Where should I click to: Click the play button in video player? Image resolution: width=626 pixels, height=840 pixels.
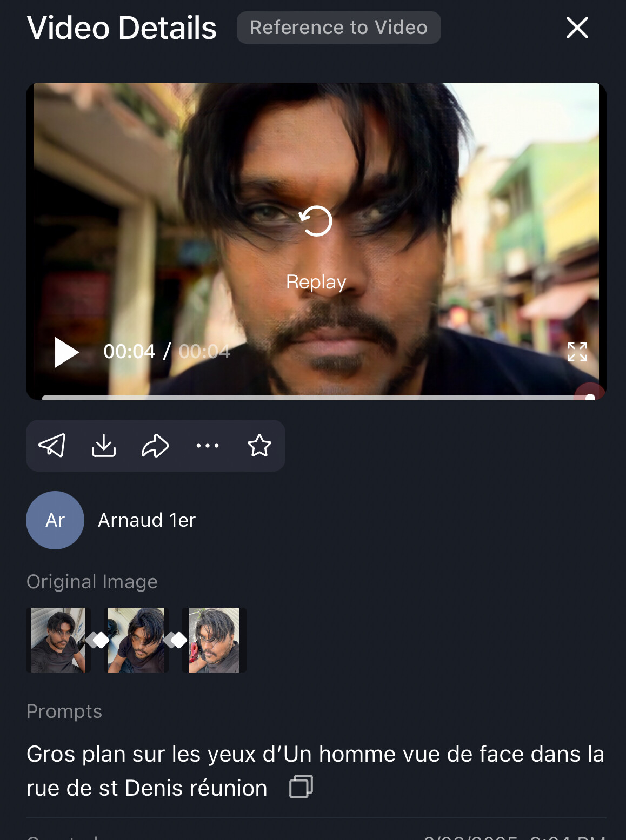(66, 352)
